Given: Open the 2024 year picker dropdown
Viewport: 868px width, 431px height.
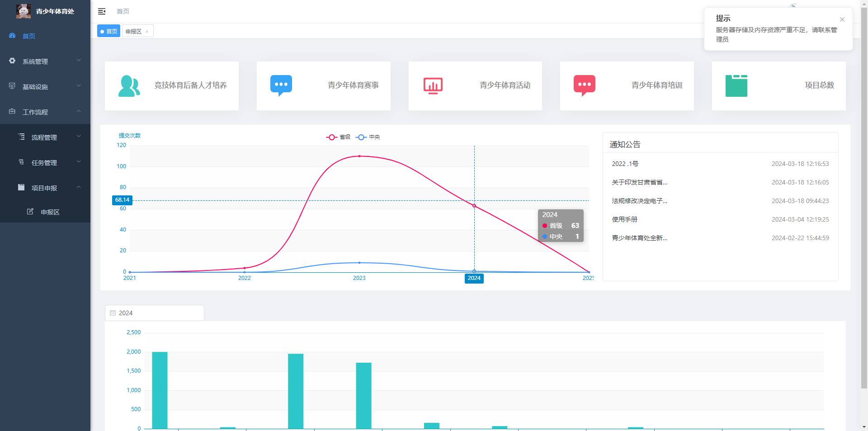Looking at the screenshot, I should pos(155,313).
